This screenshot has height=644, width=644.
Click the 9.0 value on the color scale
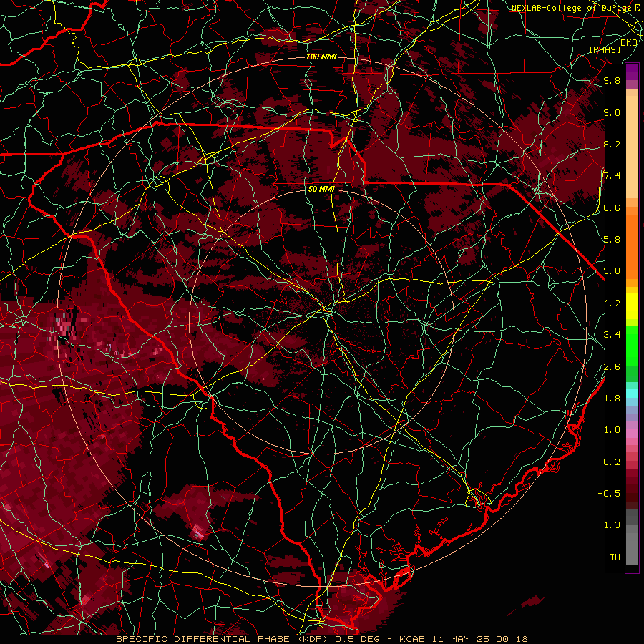612,112
